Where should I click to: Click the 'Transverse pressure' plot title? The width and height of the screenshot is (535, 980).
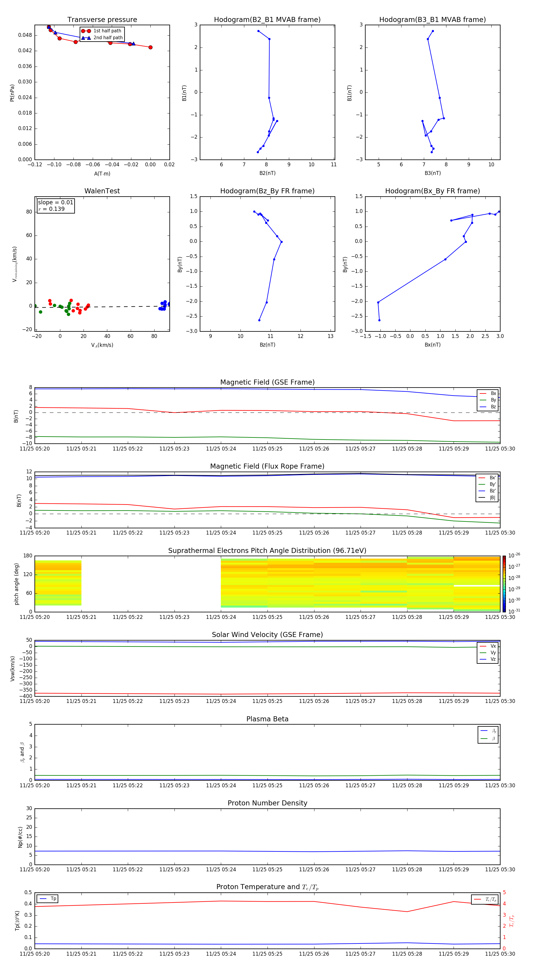[102, 20]
